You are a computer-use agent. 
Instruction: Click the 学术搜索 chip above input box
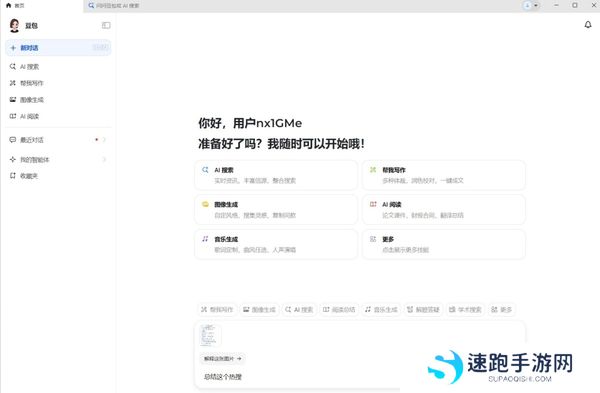pos(465,310)
